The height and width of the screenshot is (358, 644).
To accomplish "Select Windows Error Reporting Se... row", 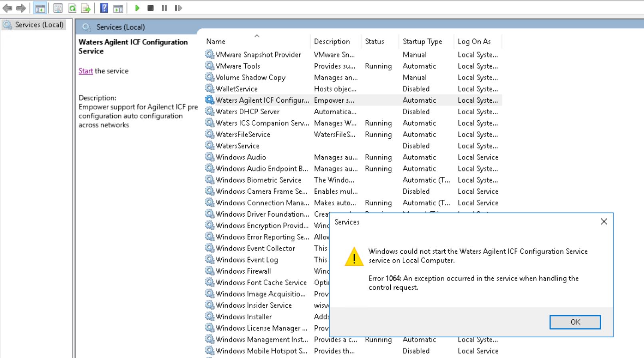I will point(266,237).
